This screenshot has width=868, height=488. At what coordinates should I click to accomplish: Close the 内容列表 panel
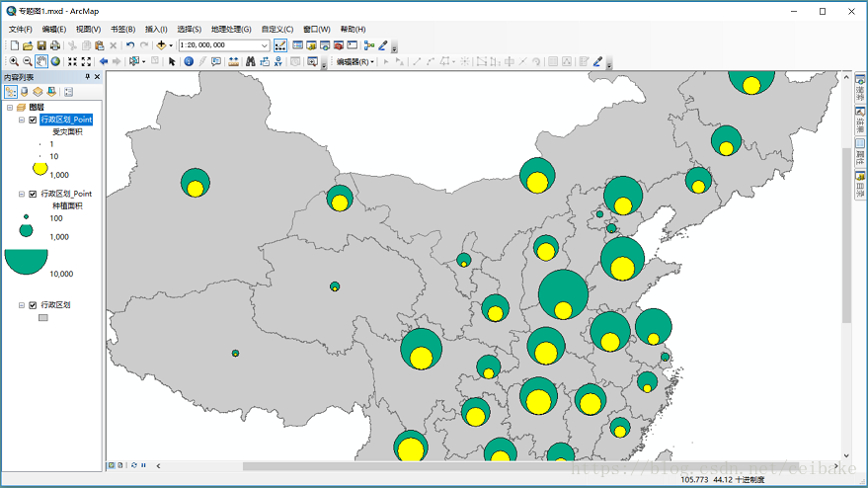98,77
